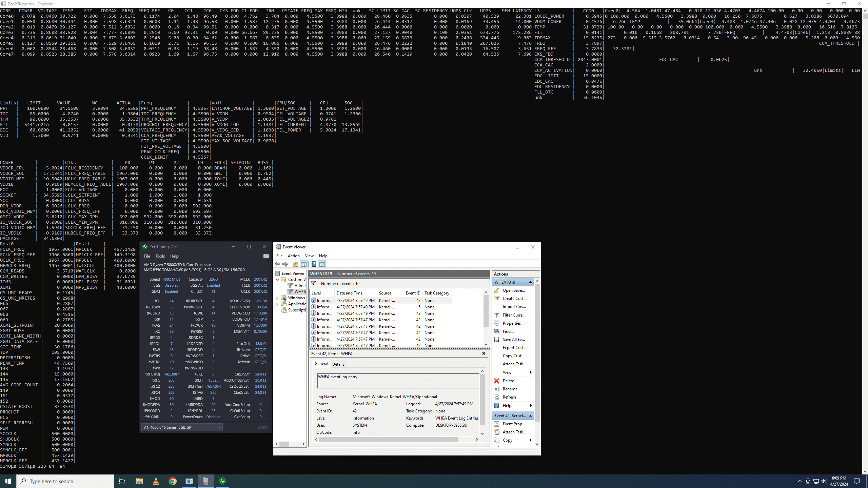Open the Tools menu in ZenTimings
Screen dimensions: 868x488
pyautogui.click(x=160, y=256)
